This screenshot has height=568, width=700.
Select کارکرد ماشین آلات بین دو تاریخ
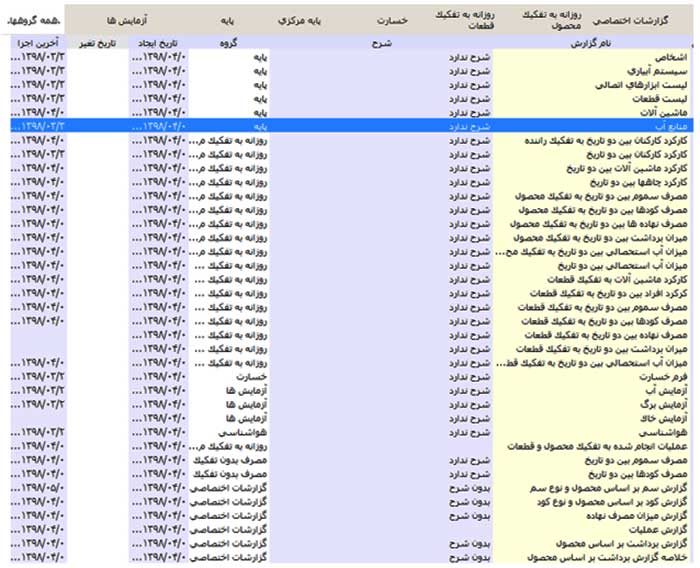click(x=627, y=168)
